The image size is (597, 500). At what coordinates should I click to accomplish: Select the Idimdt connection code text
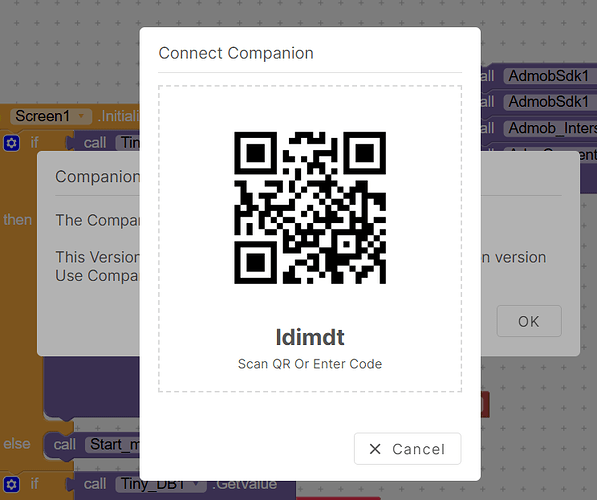pyautogui.click(x=310, y=337)
